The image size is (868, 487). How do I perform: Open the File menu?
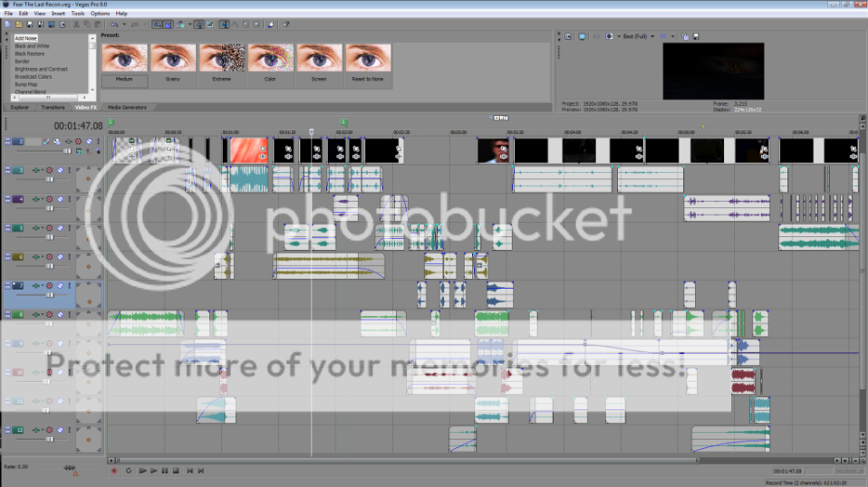[x=9, y=14]
